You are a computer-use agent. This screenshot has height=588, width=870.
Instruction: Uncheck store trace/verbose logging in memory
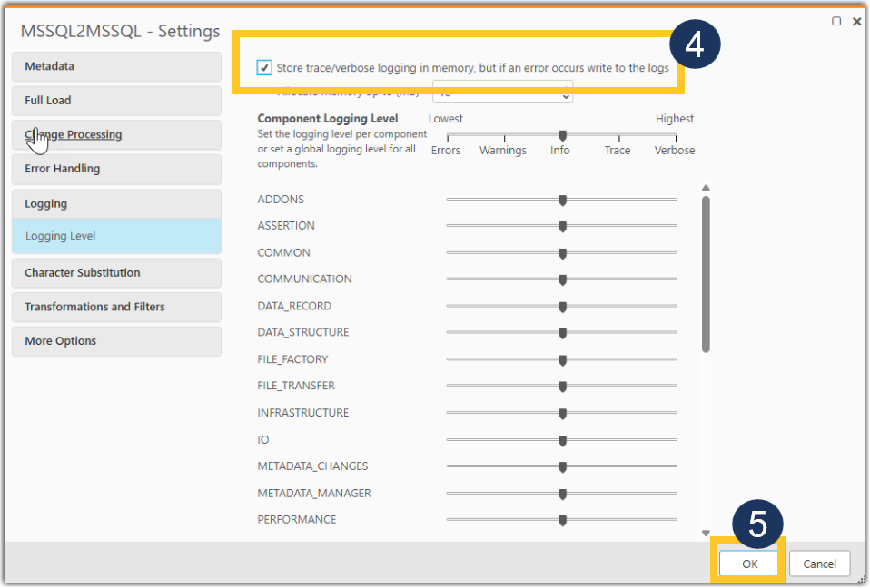(264, 66)
